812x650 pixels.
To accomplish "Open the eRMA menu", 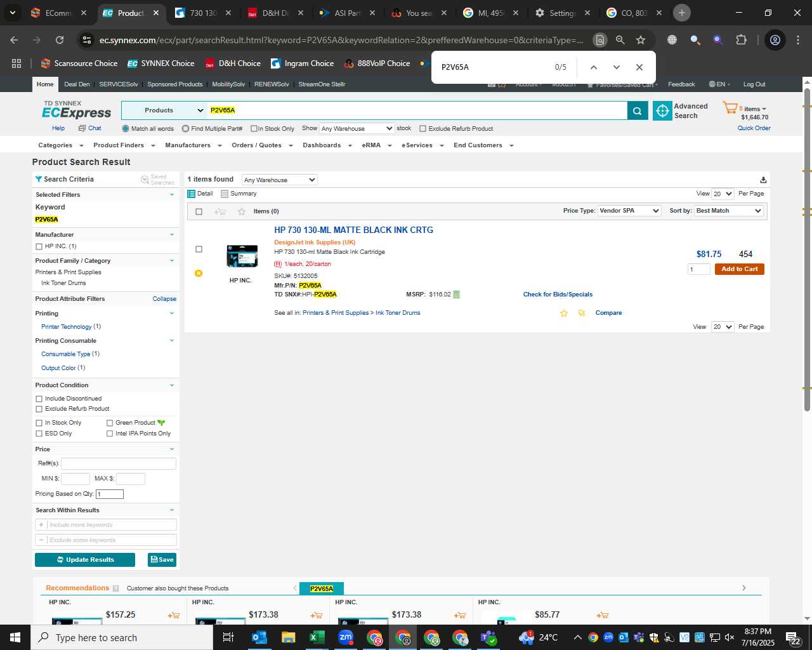I will [x=377, y=145].
